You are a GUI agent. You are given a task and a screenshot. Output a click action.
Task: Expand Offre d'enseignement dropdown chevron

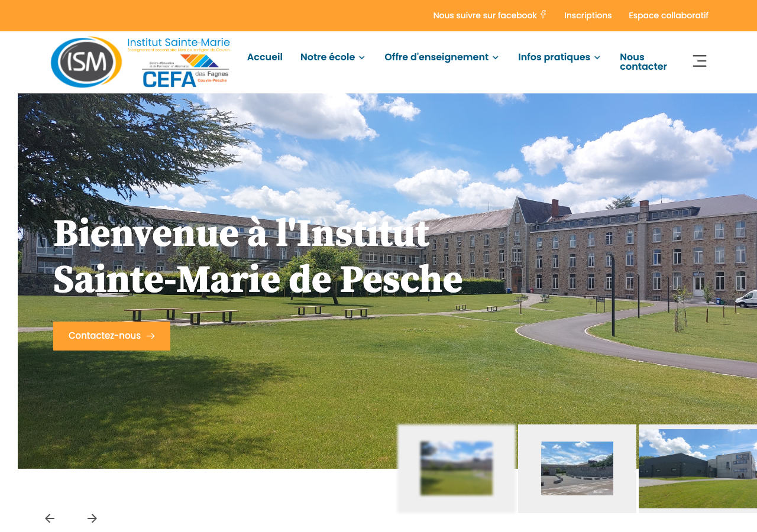click(496, 58)
